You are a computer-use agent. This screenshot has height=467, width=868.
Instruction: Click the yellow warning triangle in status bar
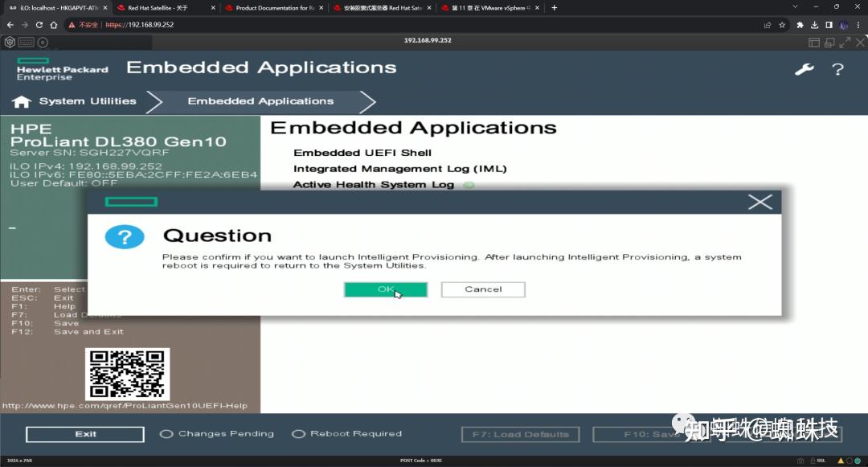(841, 460)
